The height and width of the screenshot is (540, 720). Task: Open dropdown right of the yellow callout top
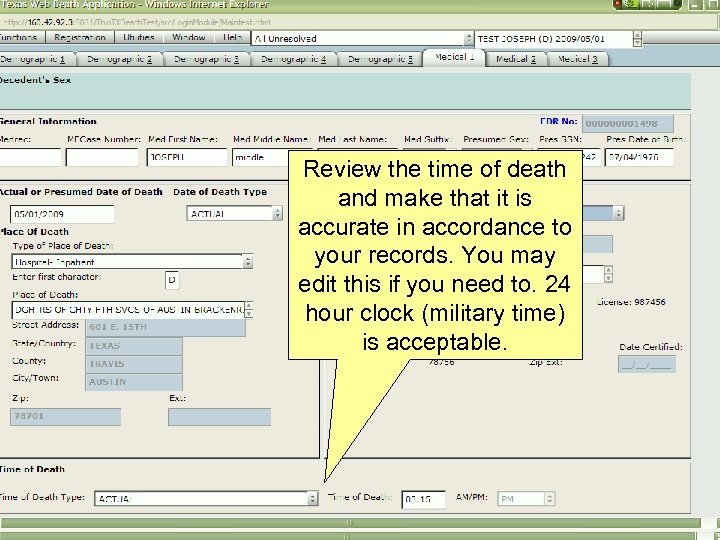click(x=619, y=213)
